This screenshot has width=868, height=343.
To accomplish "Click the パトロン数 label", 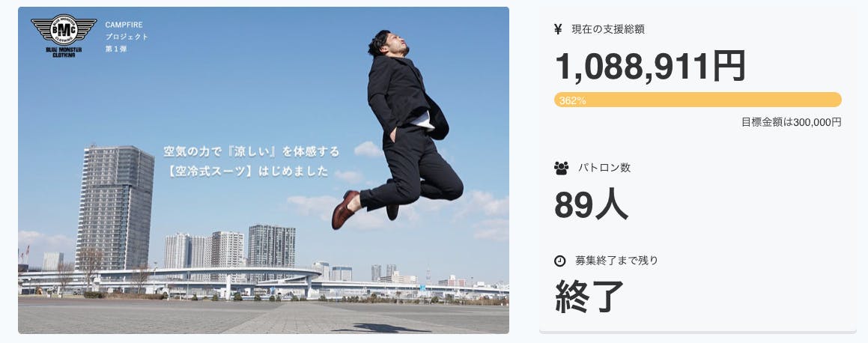I will point(604,168).
